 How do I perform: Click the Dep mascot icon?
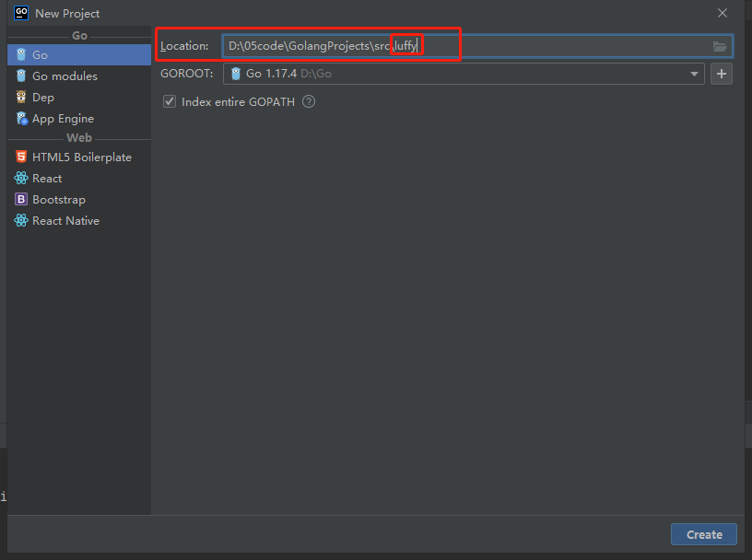point(21,97)
